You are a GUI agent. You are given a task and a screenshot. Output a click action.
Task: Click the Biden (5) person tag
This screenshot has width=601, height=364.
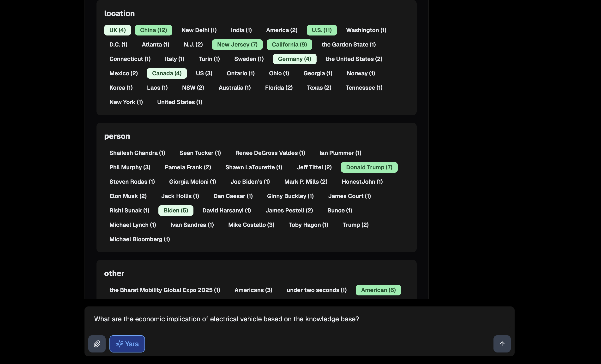pyautogui.click(x=176, y=211)
